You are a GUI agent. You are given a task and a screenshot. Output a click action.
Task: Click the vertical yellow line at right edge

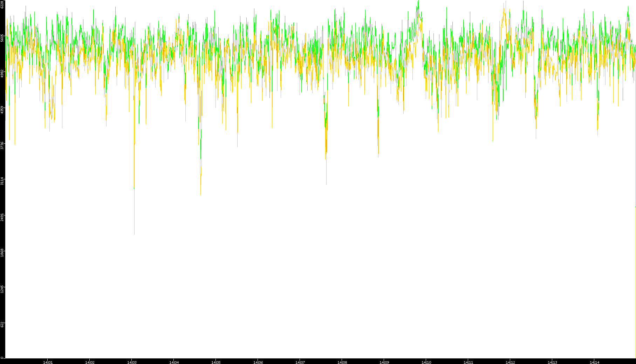tap(635, 280)
